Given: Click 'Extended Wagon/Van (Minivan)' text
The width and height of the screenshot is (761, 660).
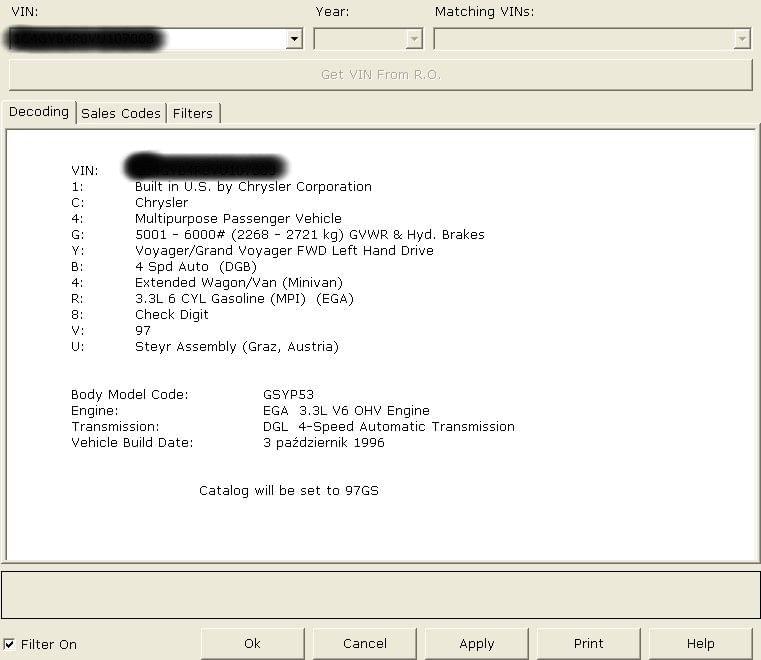Looking at the screenshot, I should (239, 283).
